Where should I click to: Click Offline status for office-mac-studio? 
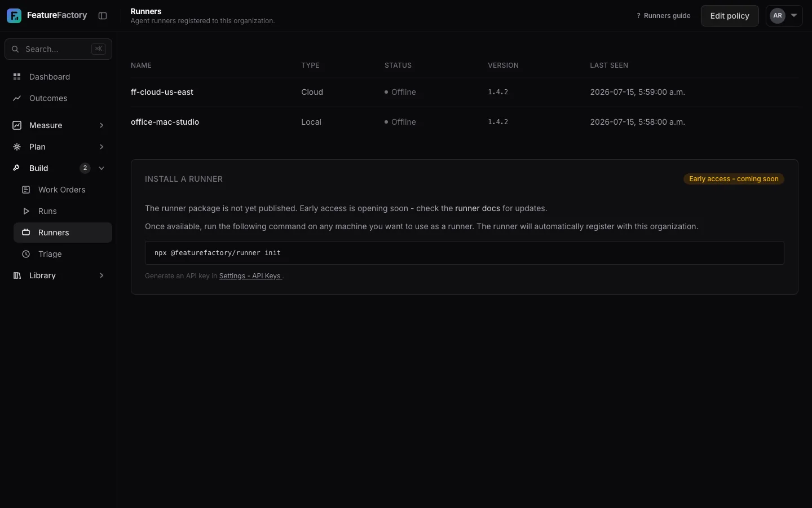[x=400, y=122]
